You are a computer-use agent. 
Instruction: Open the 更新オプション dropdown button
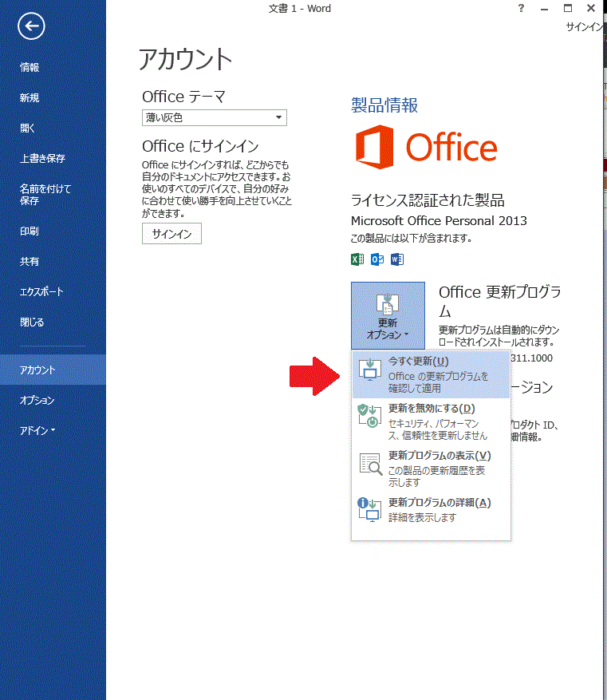point(388,315)
